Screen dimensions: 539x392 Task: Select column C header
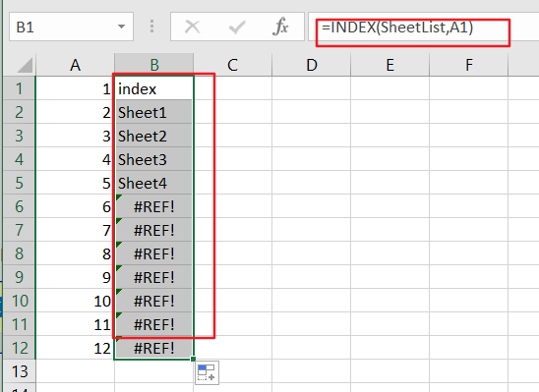(x=232, y=65)
